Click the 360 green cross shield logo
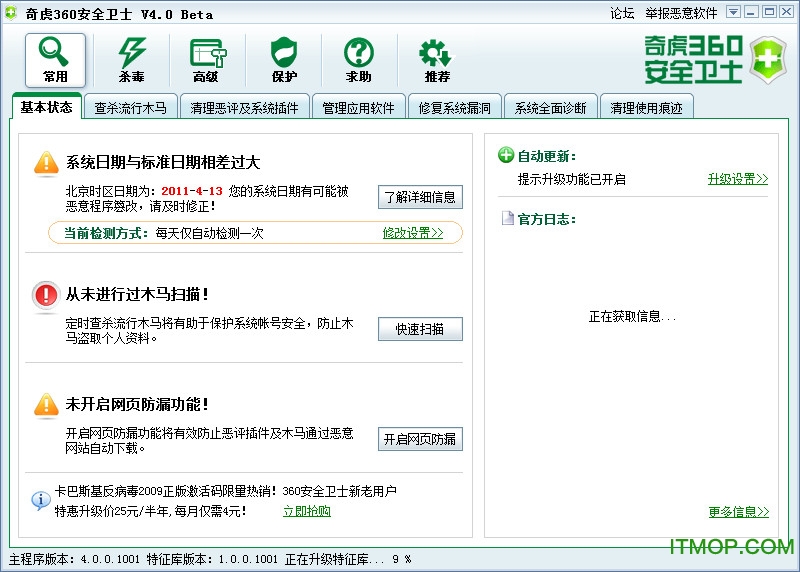Image resolution: width=800 pixels, height=572 pixels. (x=768, y=60)
